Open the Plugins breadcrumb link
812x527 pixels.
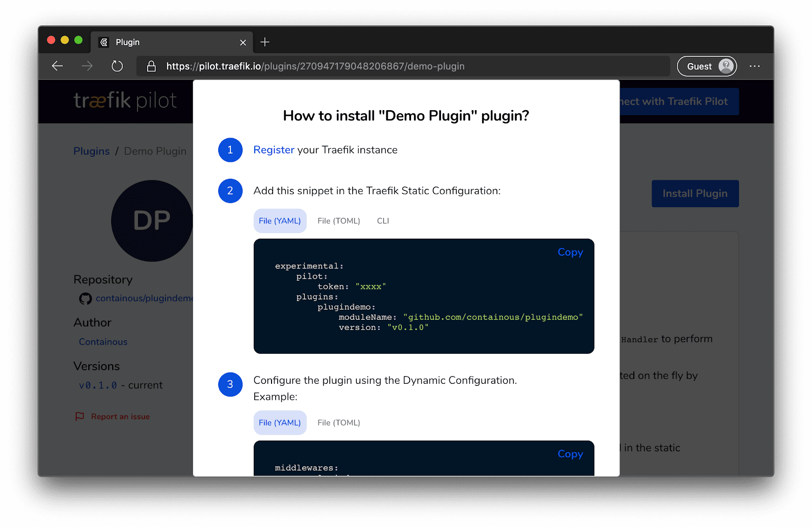click(91, 151)
